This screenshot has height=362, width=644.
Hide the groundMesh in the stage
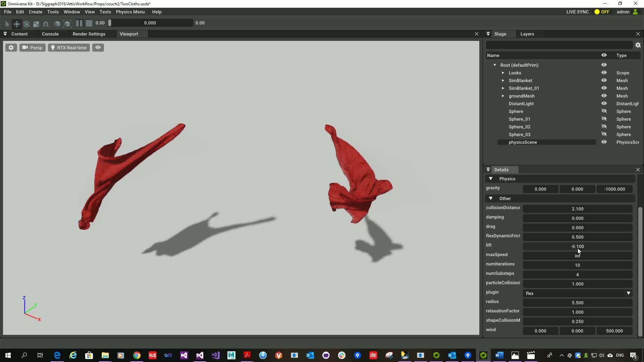coord(604,96)
